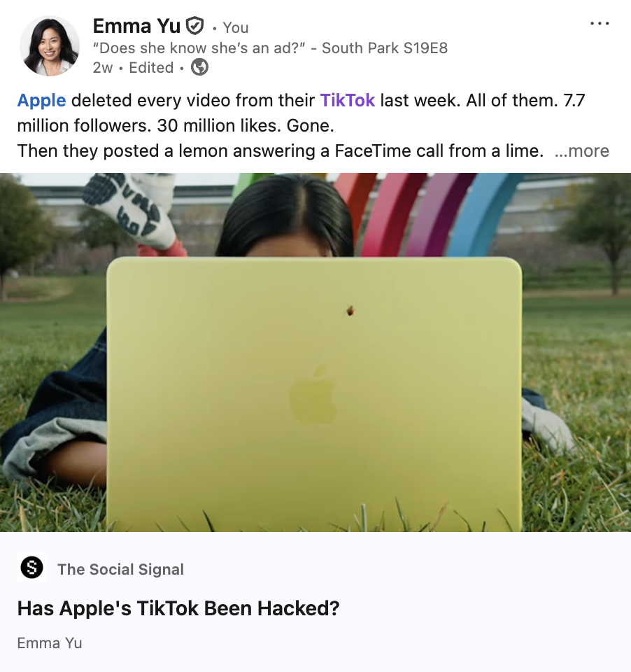Open the Apple company mention link

(41, 101)
